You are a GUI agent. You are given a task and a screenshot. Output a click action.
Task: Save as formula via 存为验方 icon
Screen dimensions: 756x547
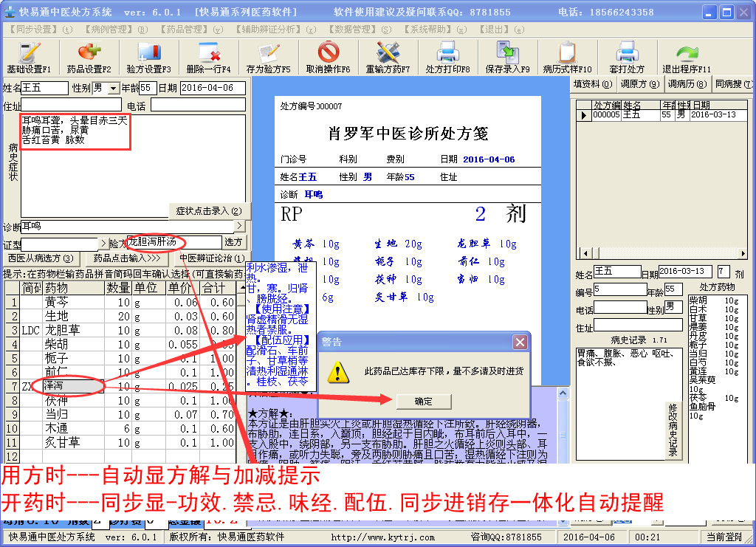tap(269, 57)
